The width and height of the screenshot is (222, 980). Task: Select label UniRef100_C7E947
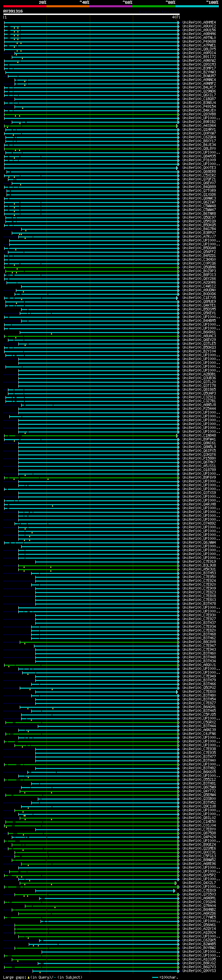coord(199,646)
